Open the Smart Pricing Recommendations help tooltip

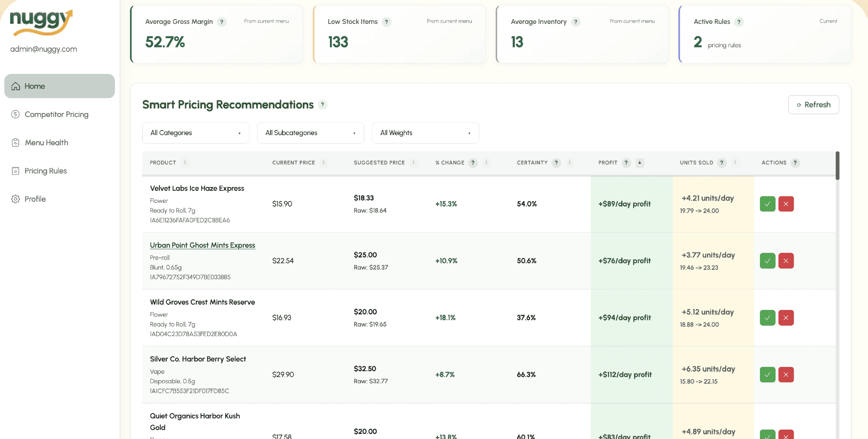tap(322, 105)
